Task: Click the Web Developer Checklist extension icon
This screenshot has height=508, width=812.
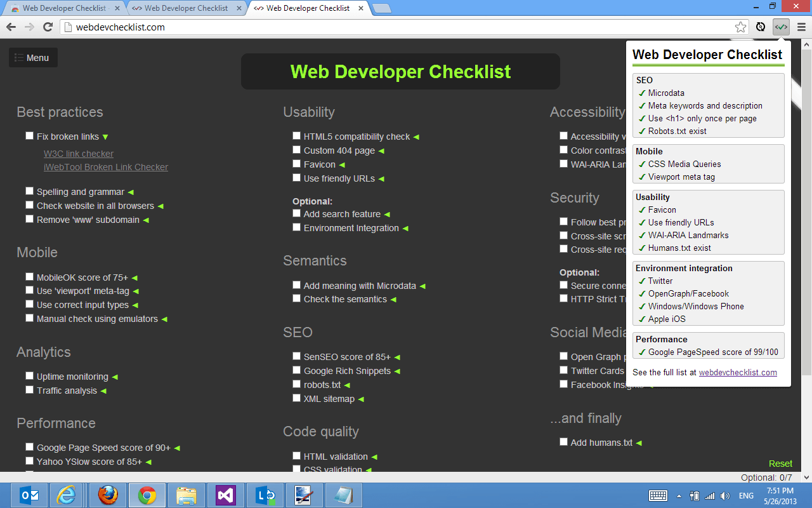Action: point(781,27)
